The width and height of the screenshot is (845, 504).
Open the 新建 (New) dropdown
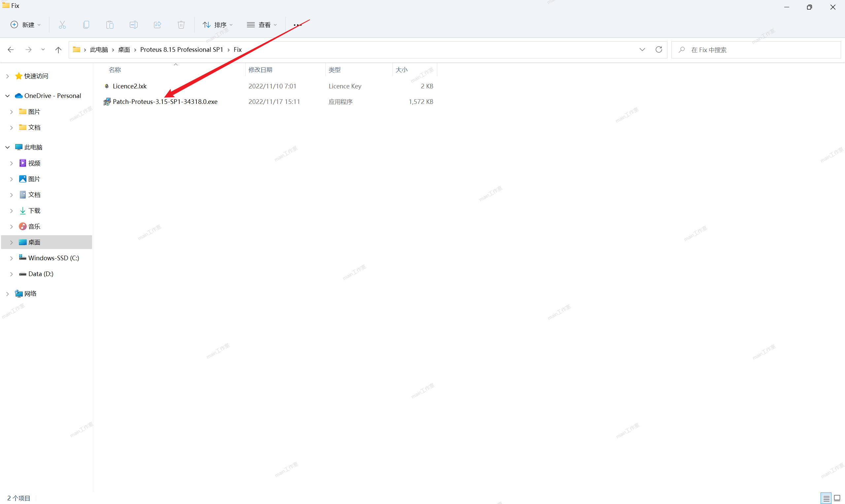point(26,25)
